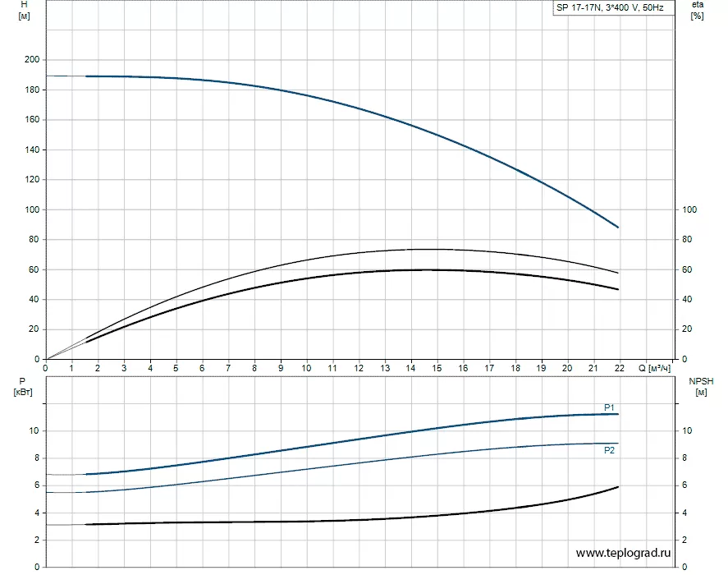
Task: Click the P1 power curve label
Action: point(610,407)
